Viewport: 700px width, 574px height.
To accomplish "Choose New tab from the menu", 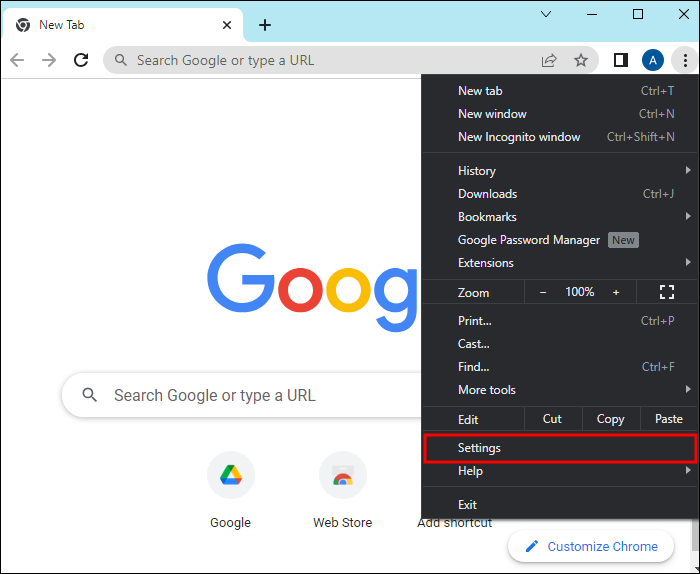I will (560, 91).
